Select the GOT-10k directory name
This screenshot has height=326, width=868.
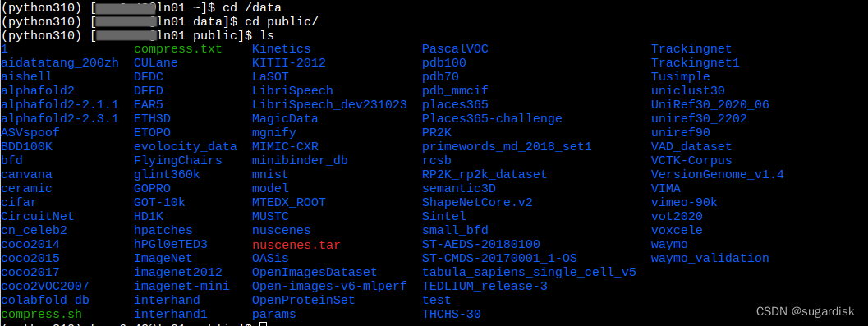(x=159, y=203)
